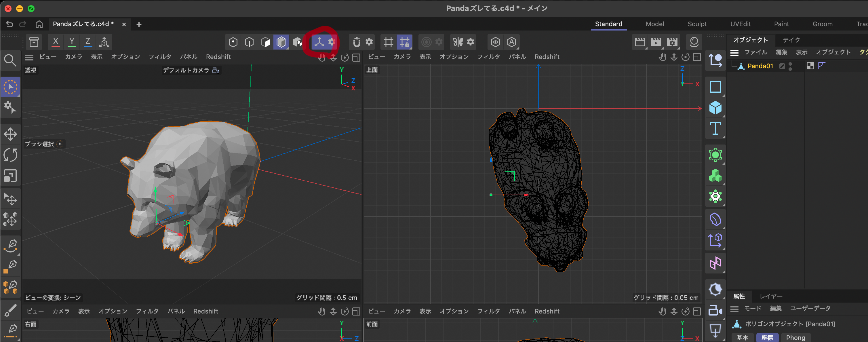This screenshot has height=342, width=868.
Task: Open perspective viewport hamburger menu
Action: 29,57
